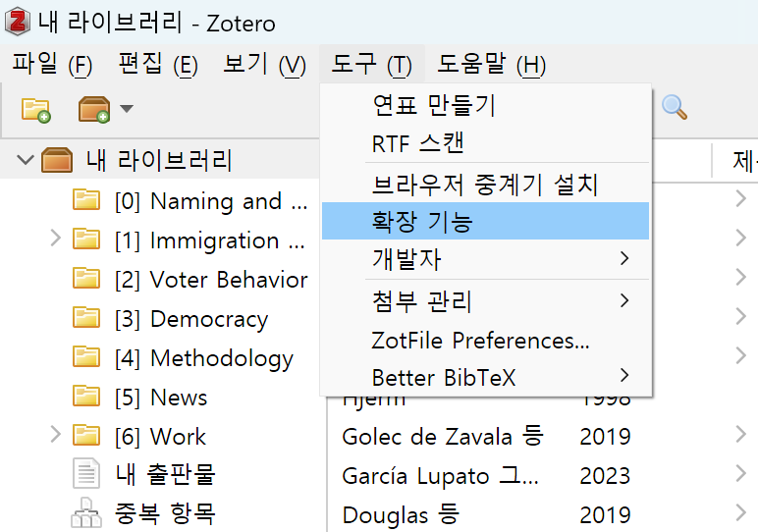Click the [3] Democracy folder icon
Viewport: 758px width, 532px height.
(x=86, y=317)
